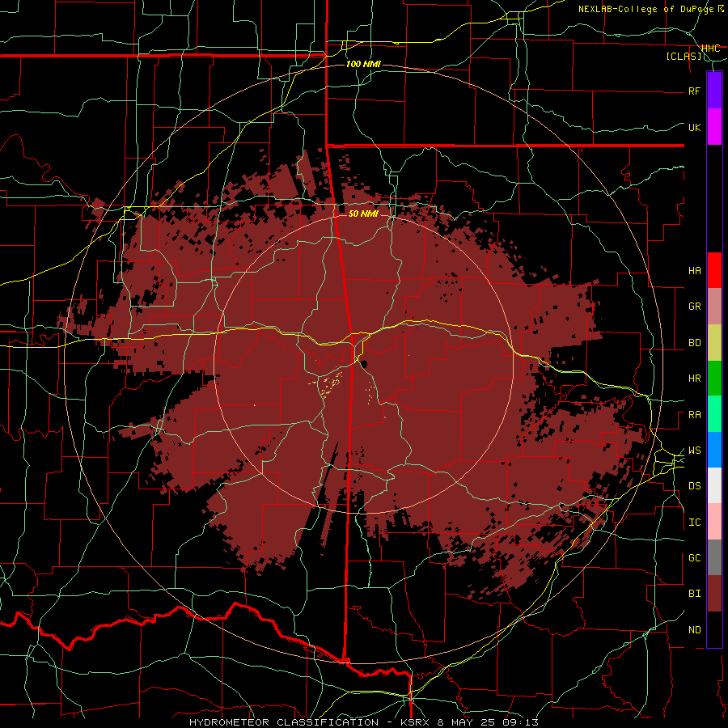Click the HR green legend swatch
Viewport: 728px width, 728px height.
(714, 379)
